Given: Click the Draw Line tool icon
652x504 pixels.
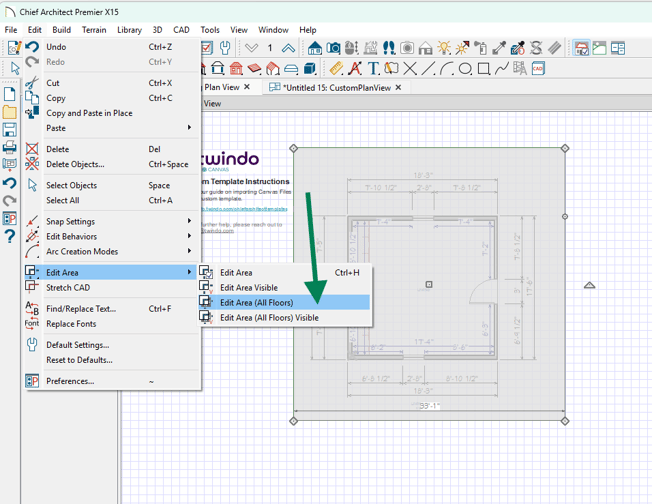Looking at the screenshot, I should 428,68.
